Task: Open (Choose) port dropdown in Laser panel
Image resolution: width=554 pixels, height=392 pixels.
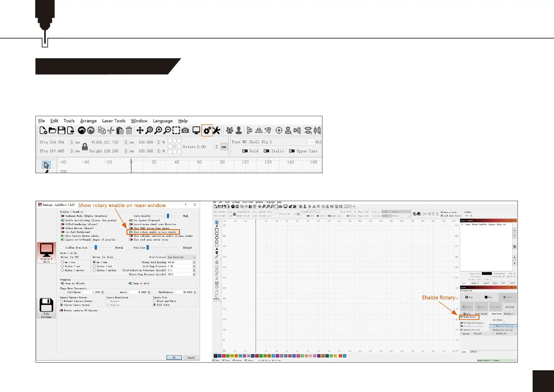Action: click(x=484, y=333)
